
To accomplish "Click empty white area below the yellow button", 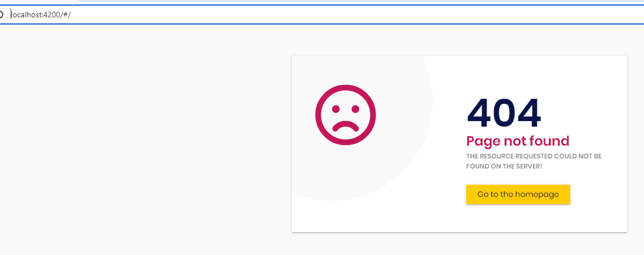I will (518, 218).
